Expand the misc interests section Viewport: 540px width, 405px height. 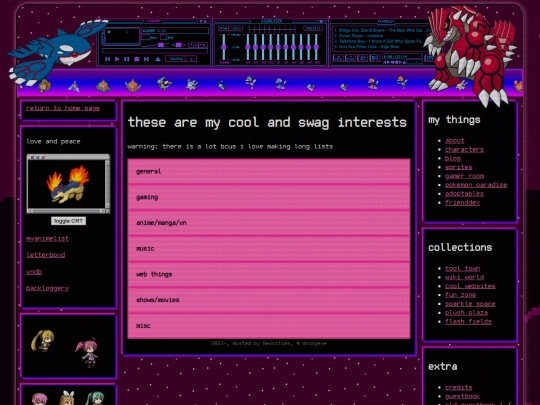pos(269,326)
